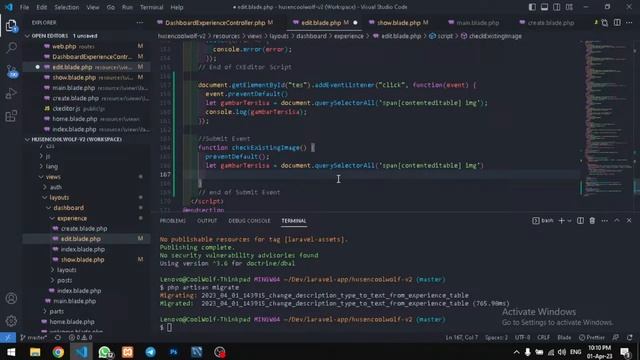This screenshot has width=640, height=360.
Task: Open the problems count in status bar
Action: 80,338
